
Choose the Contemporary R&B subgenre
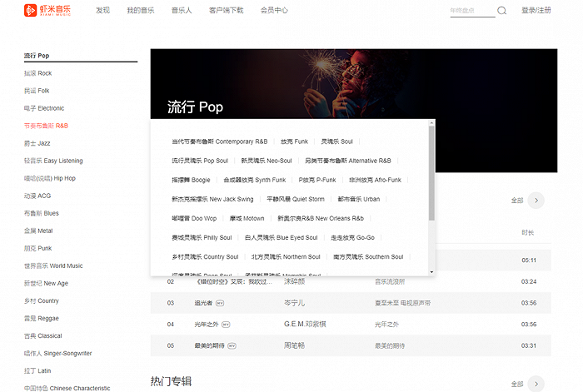(x=219, y=141)
